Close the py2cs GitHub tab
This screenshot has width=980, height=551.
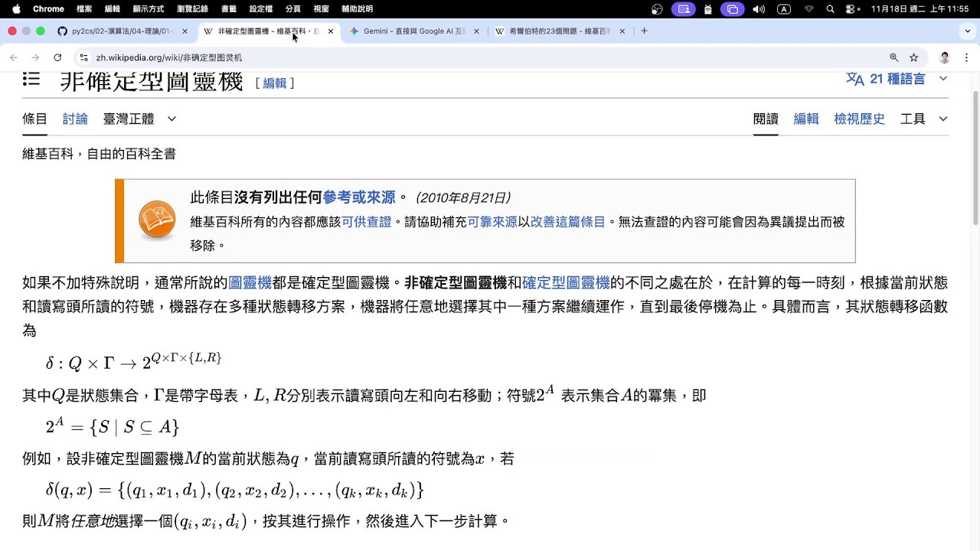(185, 31)
